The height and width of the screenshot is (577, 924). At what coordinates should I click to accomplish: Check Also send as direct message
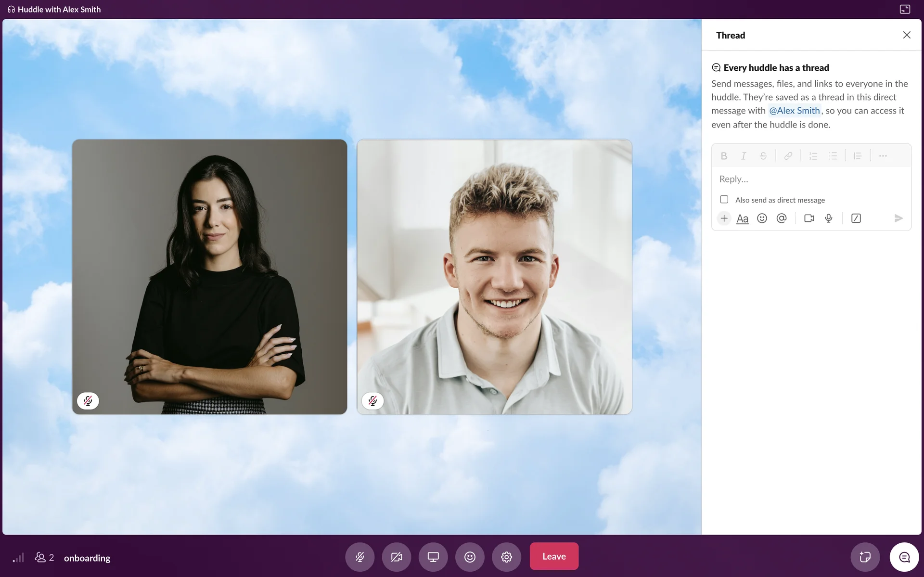[x=724, y=199]
